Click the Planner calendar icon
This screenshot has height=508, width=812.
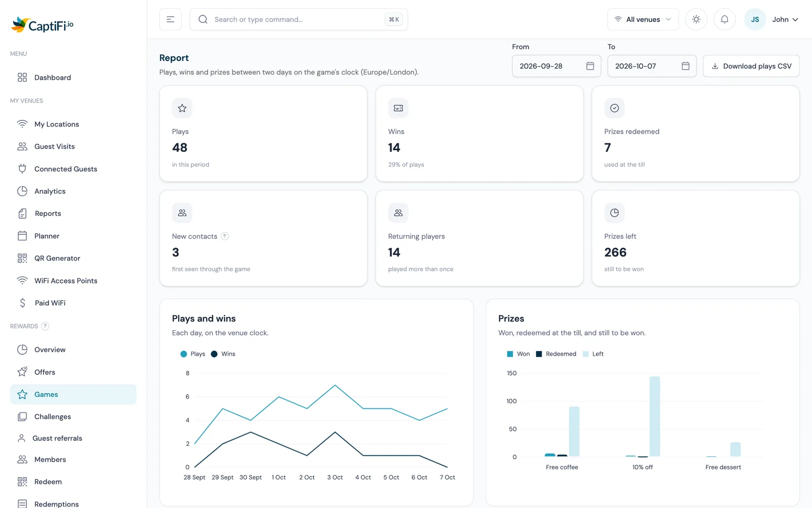[22, 236]
